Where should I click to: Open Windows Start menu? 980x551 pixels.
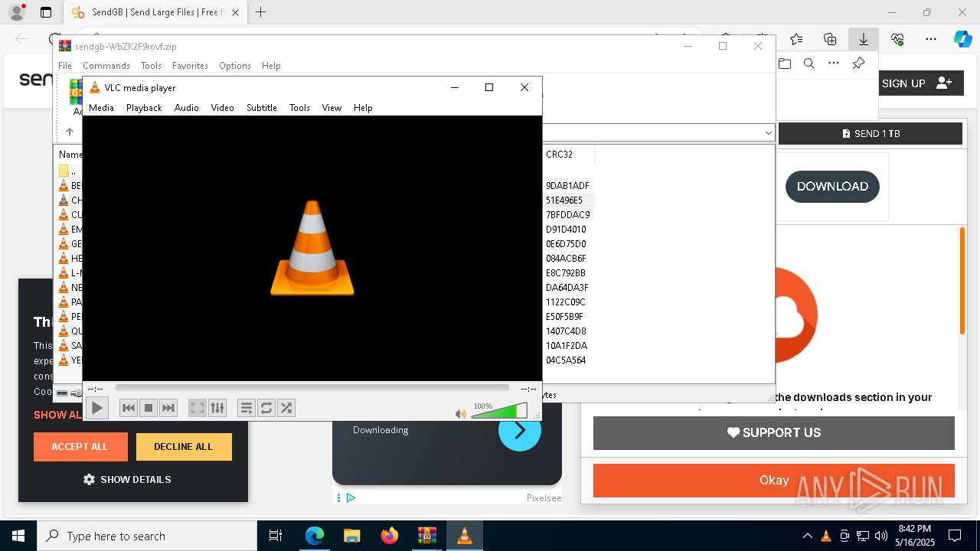pos(18,536)
